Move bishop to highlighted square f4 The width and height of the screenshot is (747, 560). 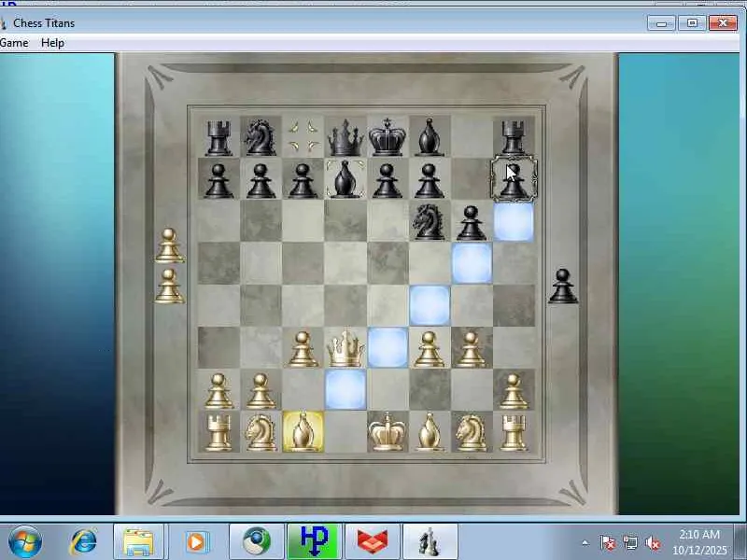coord(430,305)
